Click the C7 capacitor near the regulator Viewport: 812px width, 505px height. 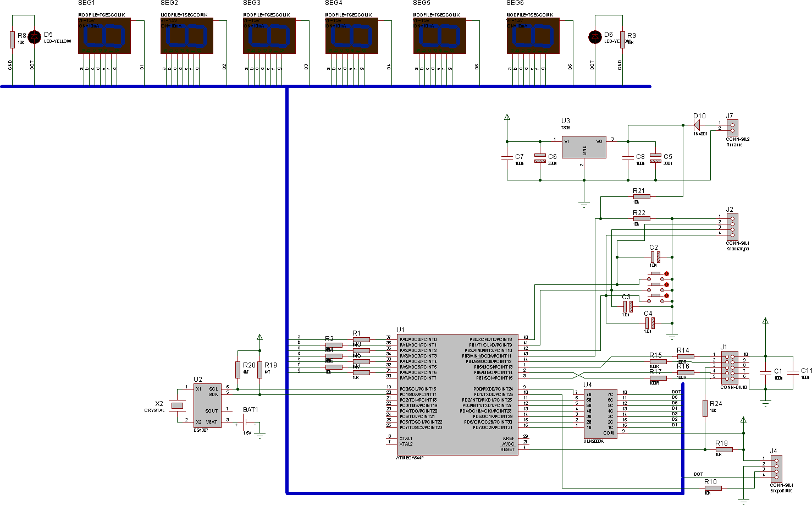point(507,158)
